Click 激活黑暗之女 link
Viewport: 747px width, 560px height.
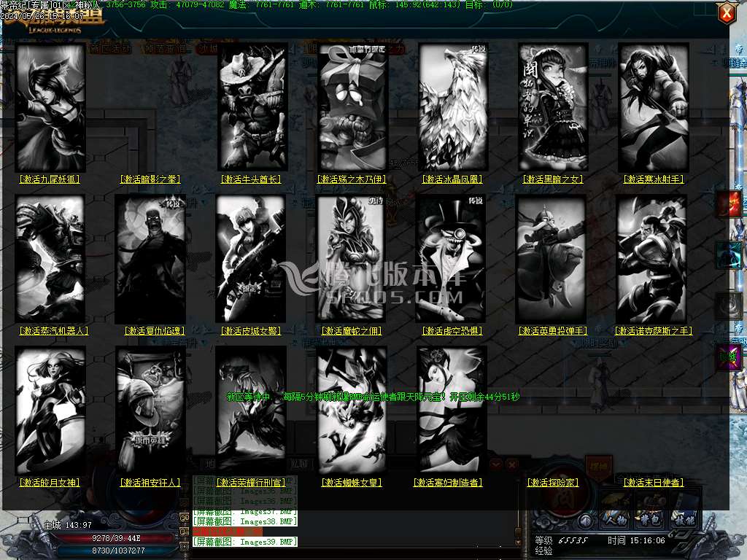[552, 179]
